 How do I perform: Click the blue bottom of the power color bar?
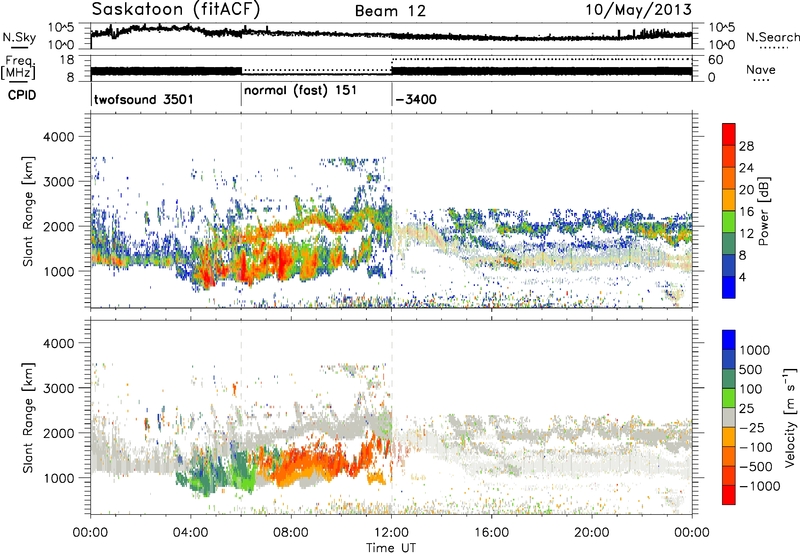click(x=729, y=288)
